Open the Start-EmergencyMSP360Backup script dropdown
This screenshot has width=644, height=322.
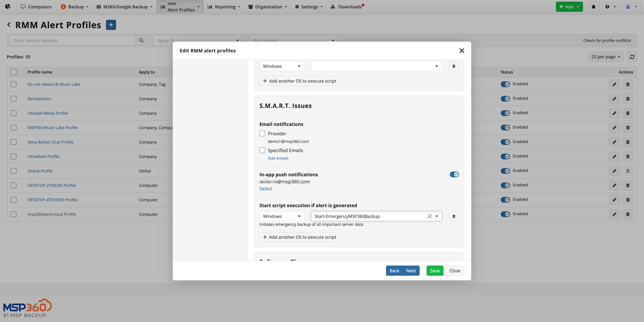point(437,216)
